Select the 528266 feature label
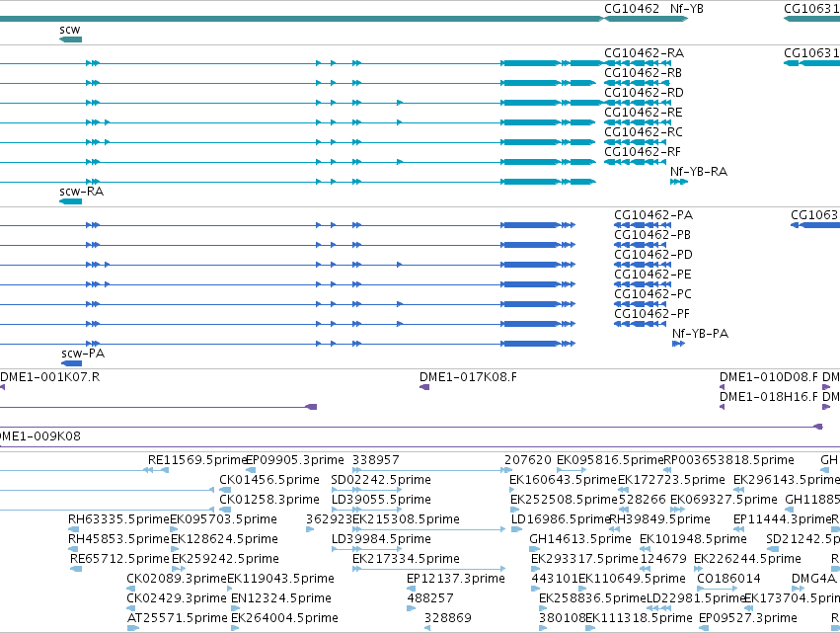This screenshot has height=633, width=840. 642,500
